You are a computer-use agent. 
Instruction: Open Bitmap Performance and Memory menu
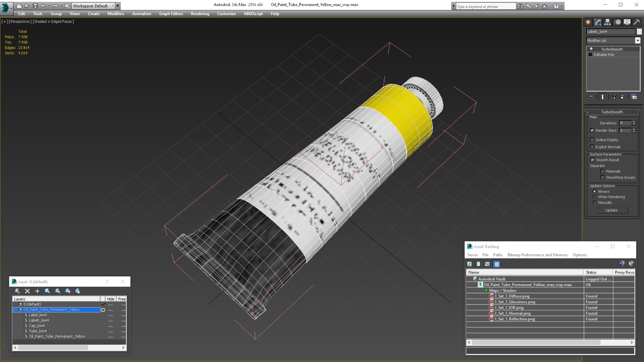(538, 255)
